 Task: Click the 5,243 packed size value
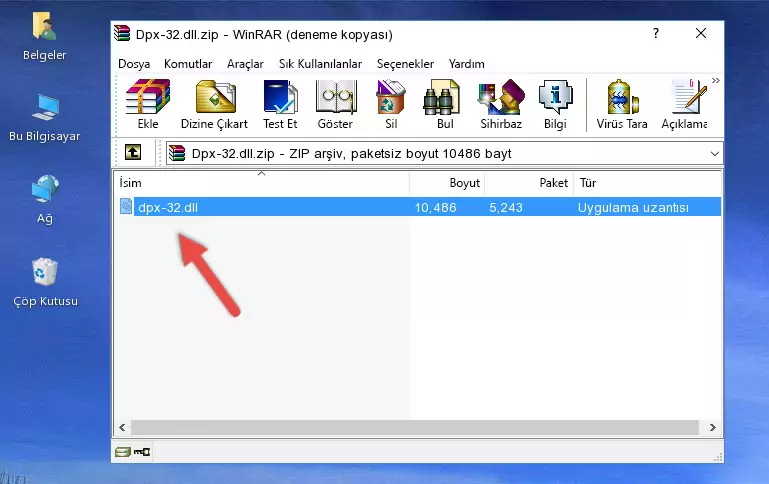(x=506, y=207)
